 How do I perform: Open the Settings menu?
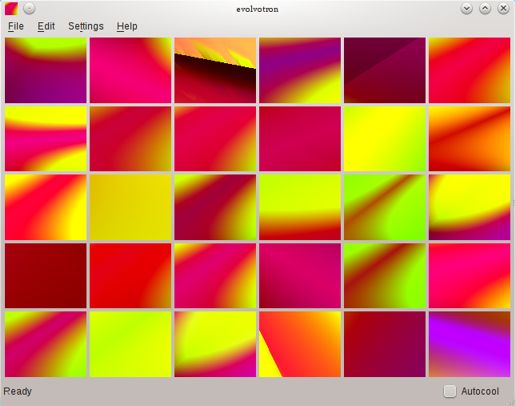[x=86, y=26]
